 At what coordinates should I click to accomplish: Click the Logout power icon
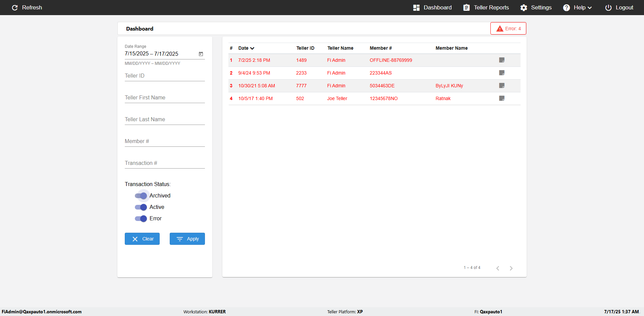coord(608,7)
